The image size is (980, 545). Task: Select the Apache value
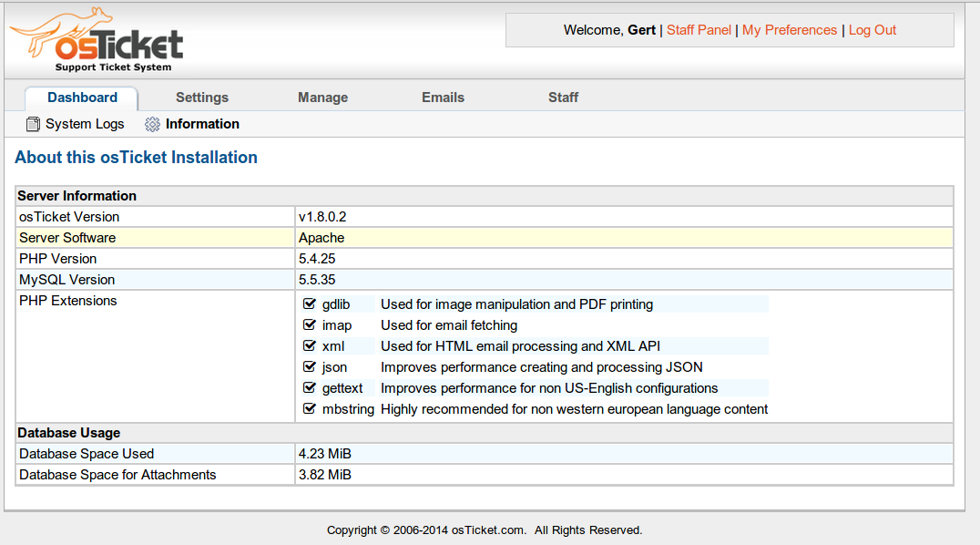[322, 238]
